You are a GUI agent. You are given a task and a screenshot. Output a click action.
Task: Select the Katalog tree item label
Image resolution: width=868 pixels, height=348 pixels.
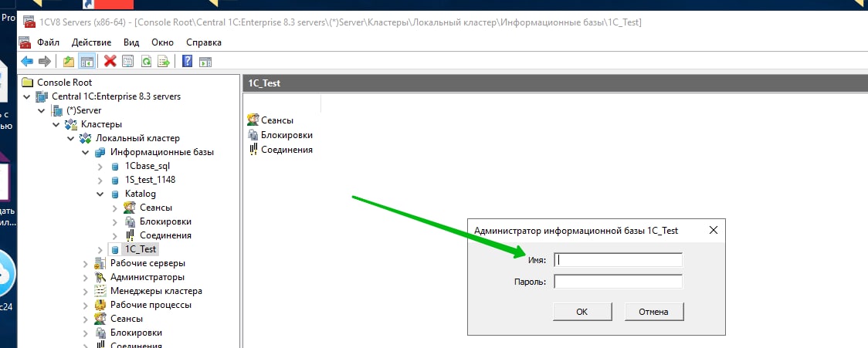pos(140,194)
